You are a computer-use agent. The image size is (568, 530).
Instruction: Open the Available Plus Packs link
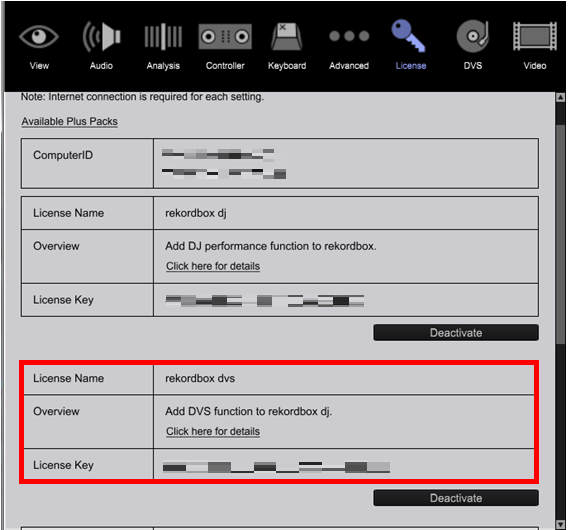[x=70, y=121]
